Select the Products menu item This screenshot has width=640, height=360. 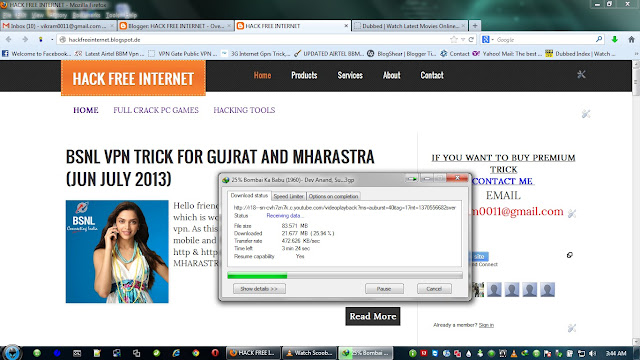[x=304, y=75]
